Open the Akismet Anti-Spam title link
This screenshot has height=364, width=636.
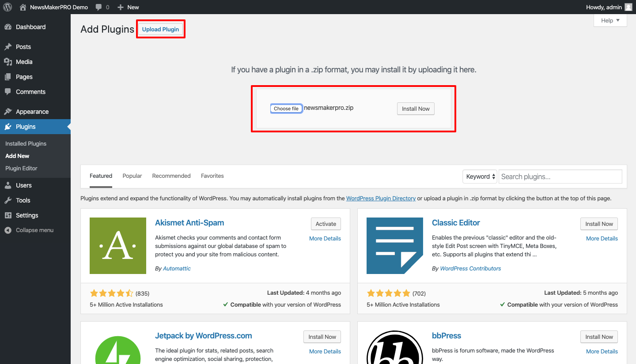189,223
